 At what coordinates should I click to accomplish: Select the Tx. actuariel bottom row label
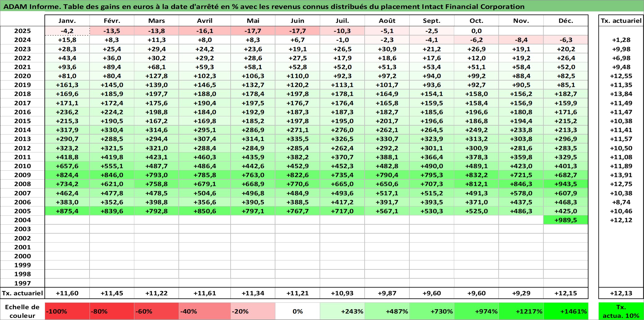pos(23,293)
